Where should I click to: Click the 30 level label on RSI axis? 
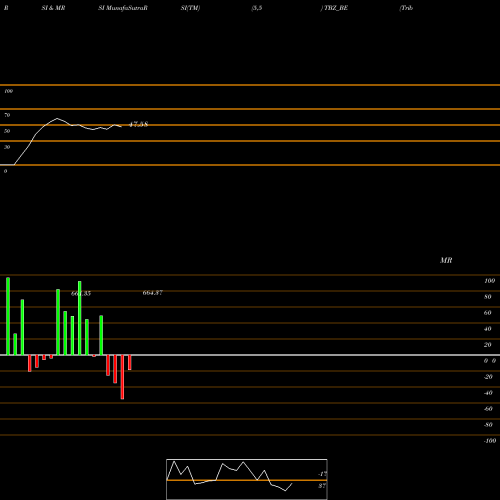[x=7, y=147]
